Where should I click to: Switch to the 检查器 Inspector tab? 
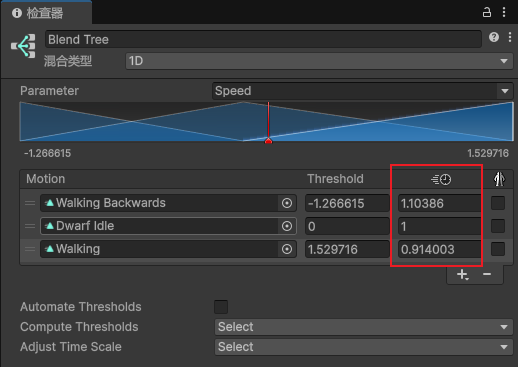[x=47, y=13]
